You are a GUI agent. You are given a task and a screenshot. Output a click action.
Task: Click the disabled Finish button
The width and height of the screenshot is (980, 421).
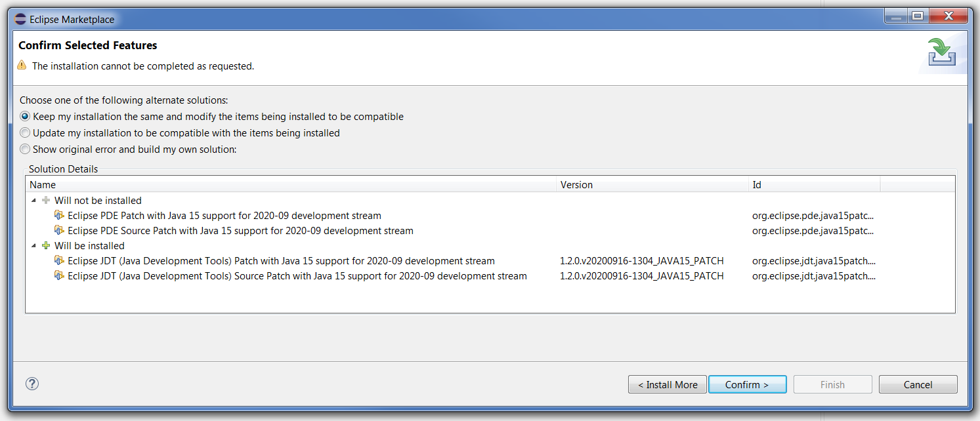(x=832, y=385)
